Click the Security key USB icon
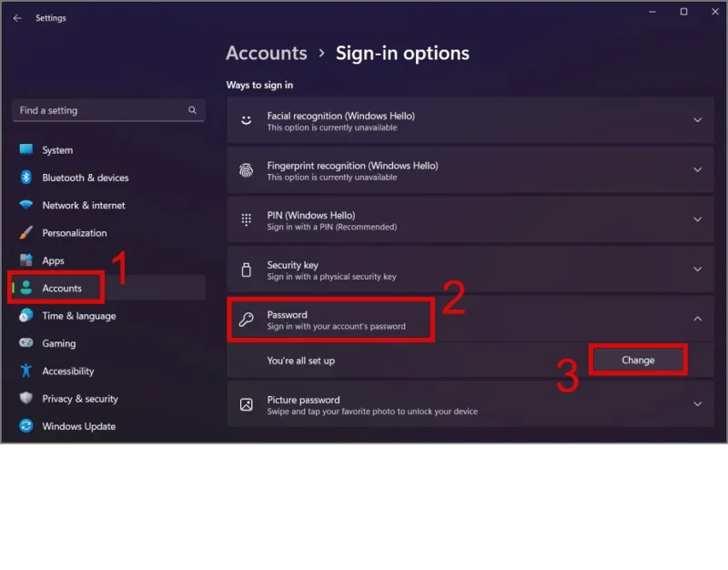The image size is (728, 570). point(246,270)
